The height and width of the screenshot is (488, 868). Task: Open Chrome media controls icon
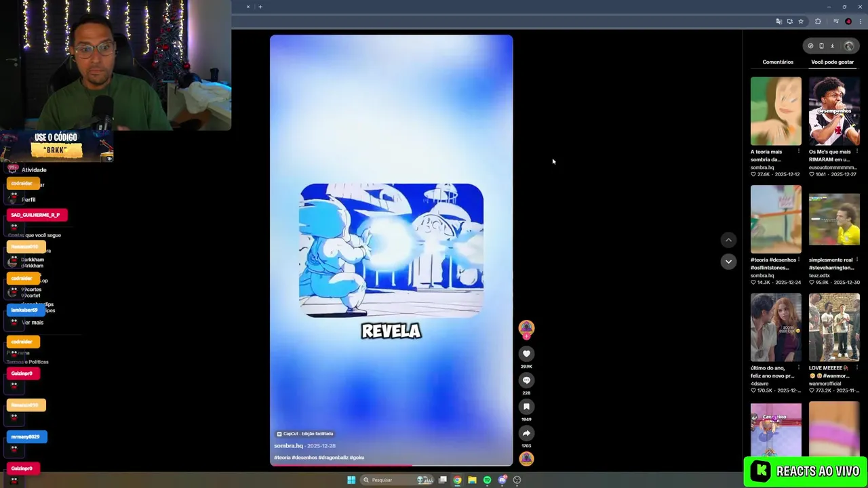tap(836, 22)
